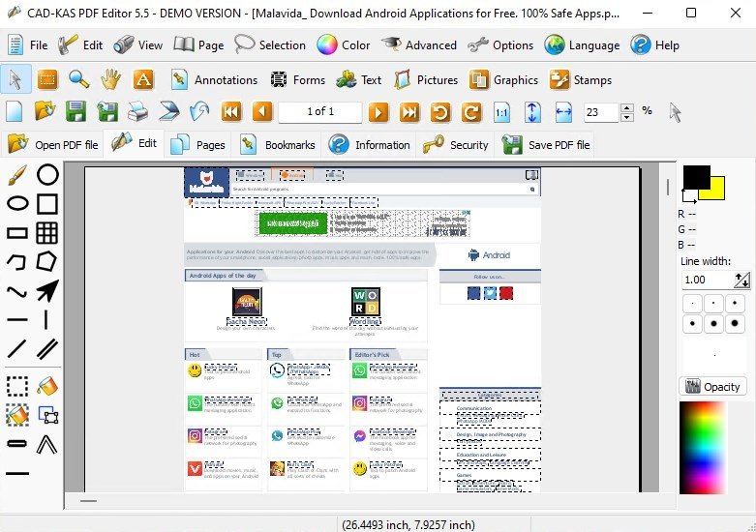Pick the largest dot line size
This screenshot has width=756, height=532.
(x=735, y=323)
